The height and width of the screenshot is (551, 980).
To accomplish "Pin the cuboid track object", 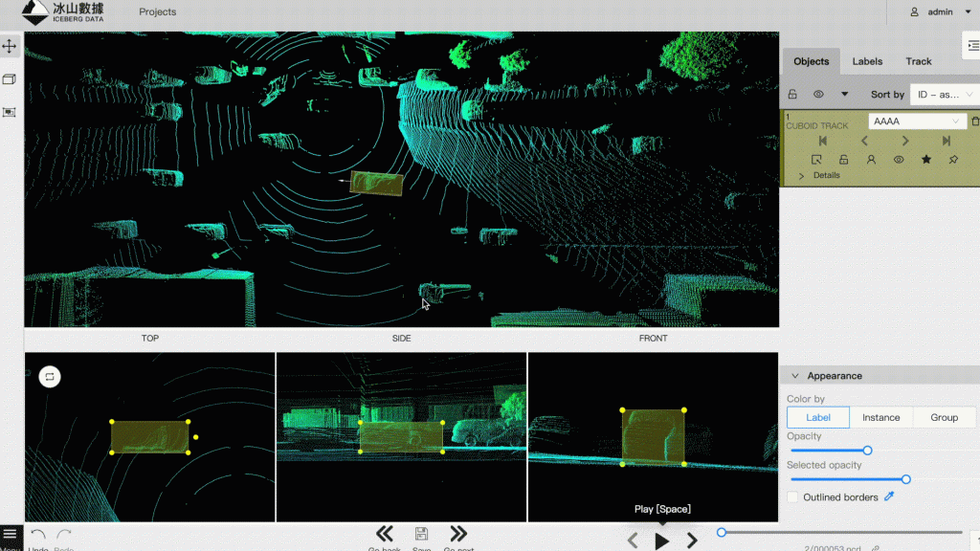I will (953, 160).
